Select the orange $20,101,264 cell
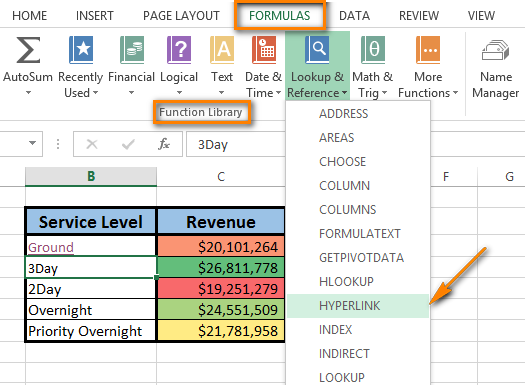 point(221,246)
